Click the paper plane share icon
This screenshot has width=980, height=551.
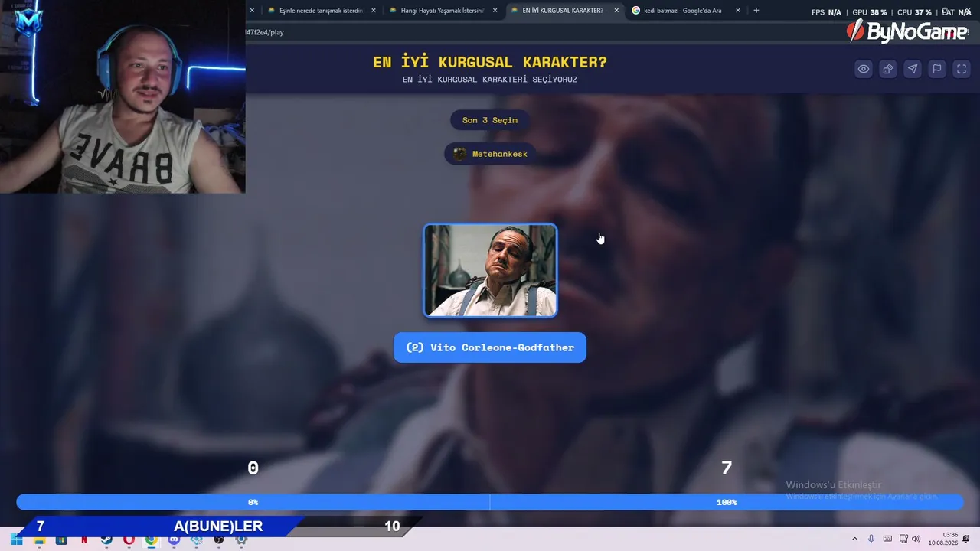[x=913, y=69]
